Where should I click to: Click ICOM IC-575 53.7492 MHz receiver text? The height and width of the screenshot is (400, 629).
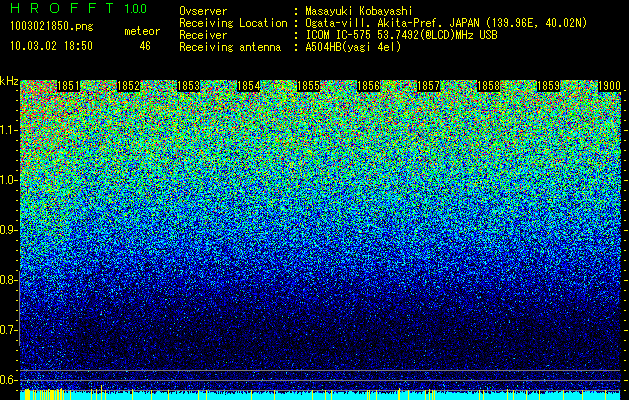(x=401, y=35)
